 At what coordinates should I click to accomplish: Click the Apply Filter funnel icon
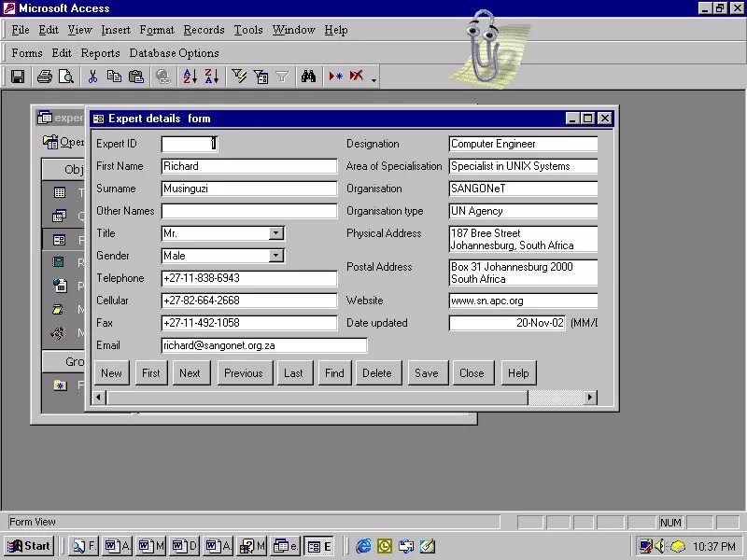[x=283, y=77]
